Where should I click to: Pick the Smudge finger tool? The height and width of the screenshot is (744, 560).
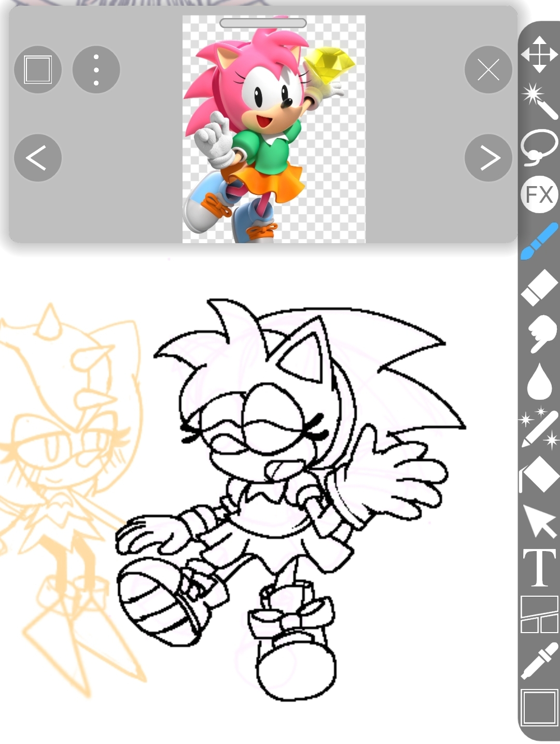pyautogui.click(x=539, y=334)
